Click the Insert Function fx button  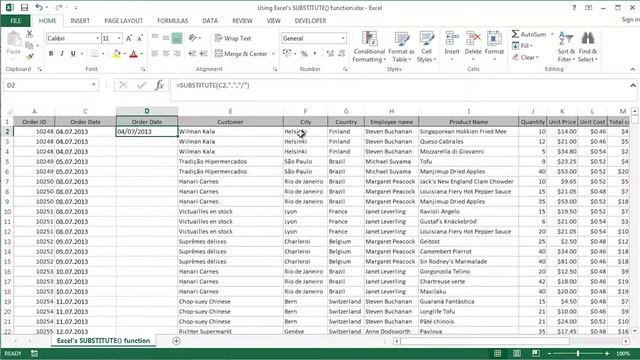[160, 85]
